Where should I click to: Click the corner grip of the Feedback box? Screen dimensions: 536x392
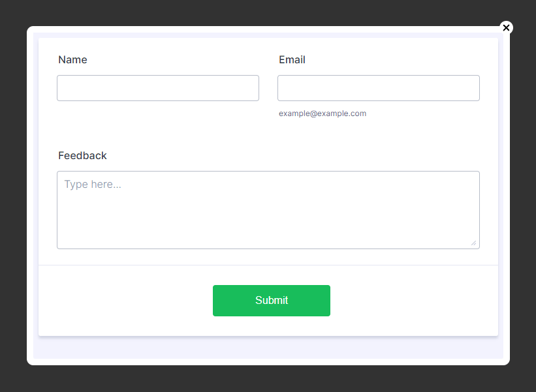coord(473,243)
